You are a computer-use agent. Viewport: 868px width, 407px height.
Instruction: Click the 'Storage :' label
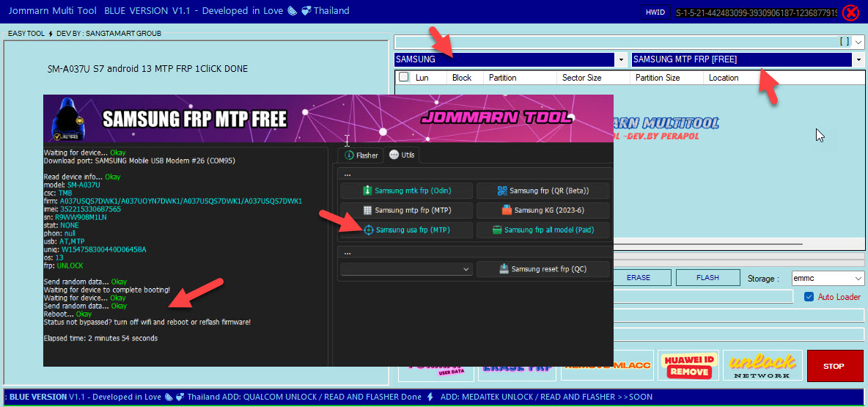(x=763, y=278)
